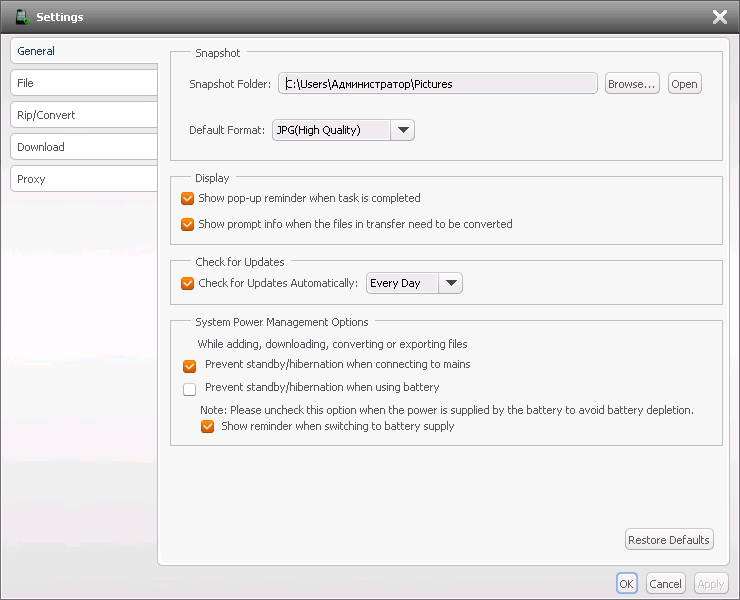Click the Snapshot Folder path field
This screenshot has height=600, width=740.
click(x=437, y=84)
